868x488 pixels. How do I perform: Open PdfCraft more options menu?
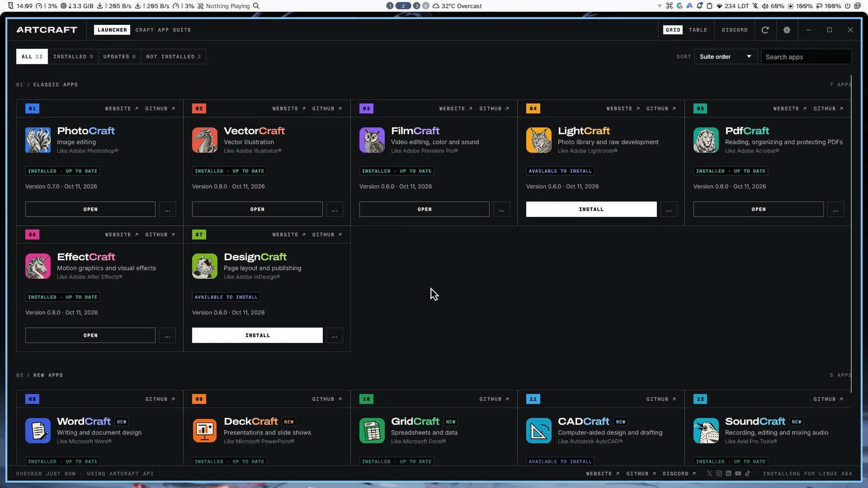point(836,209)
